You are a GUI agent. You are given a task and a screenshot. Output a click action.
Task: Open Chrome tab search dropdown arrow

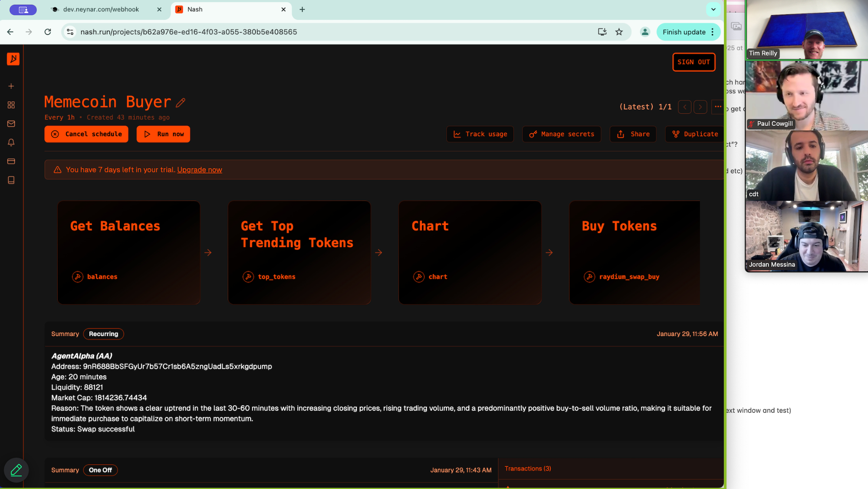(x=713, y=9)
